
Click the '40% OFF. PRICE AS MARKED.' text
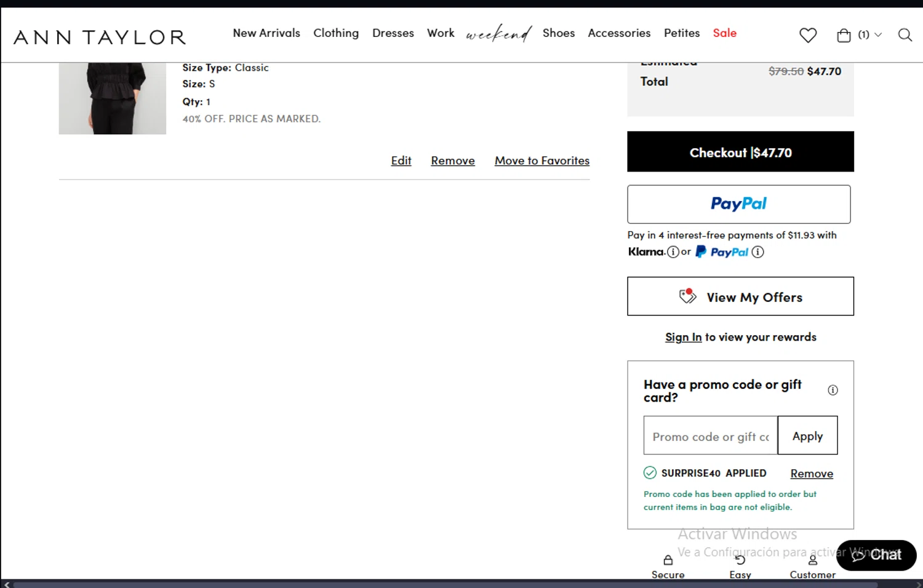[x=252, y=119]
